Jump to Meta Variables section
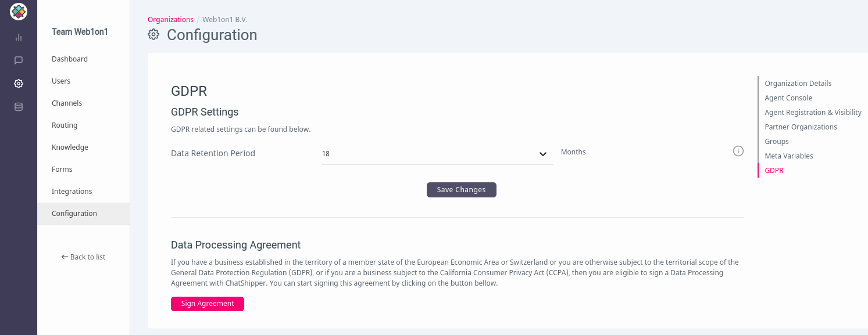 pyautogui.click(x=789, y=156)
